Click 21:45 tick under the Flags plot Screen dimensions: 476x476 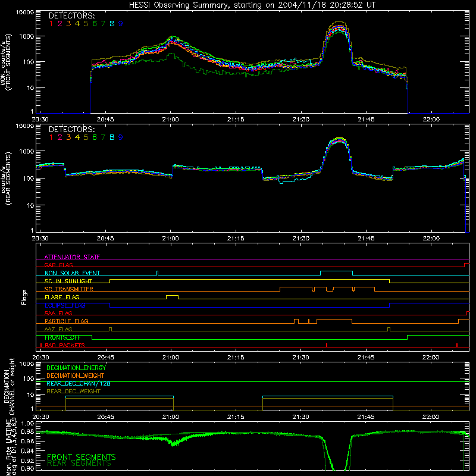pyautogui.click(x=366, y=358)
